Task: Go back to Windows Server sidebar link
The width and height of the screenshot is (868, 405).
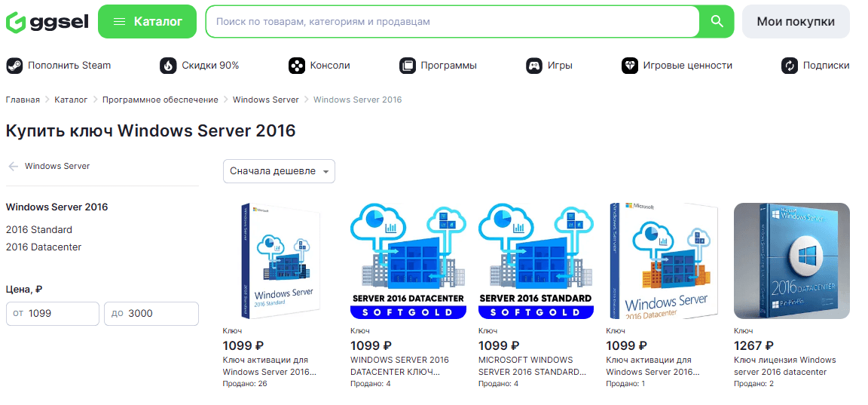Action: (x=57, y=166)
